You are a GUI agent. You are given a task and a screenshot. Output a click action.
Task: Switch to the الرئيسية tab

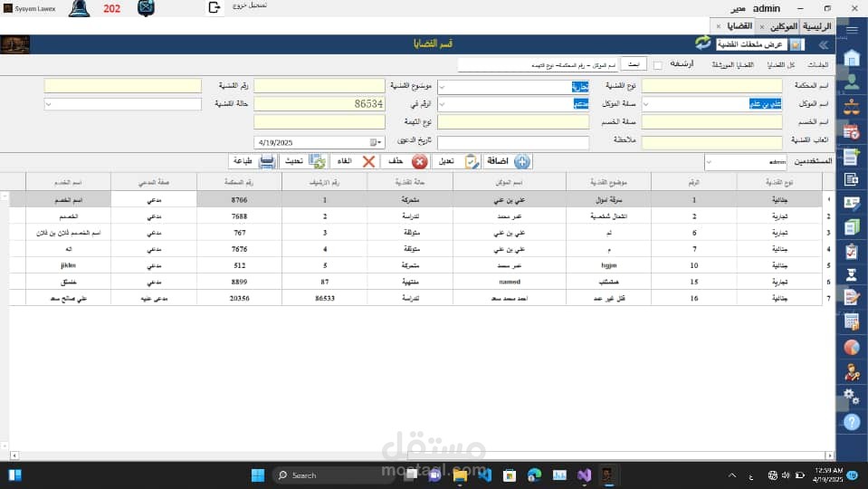(817, 26)
